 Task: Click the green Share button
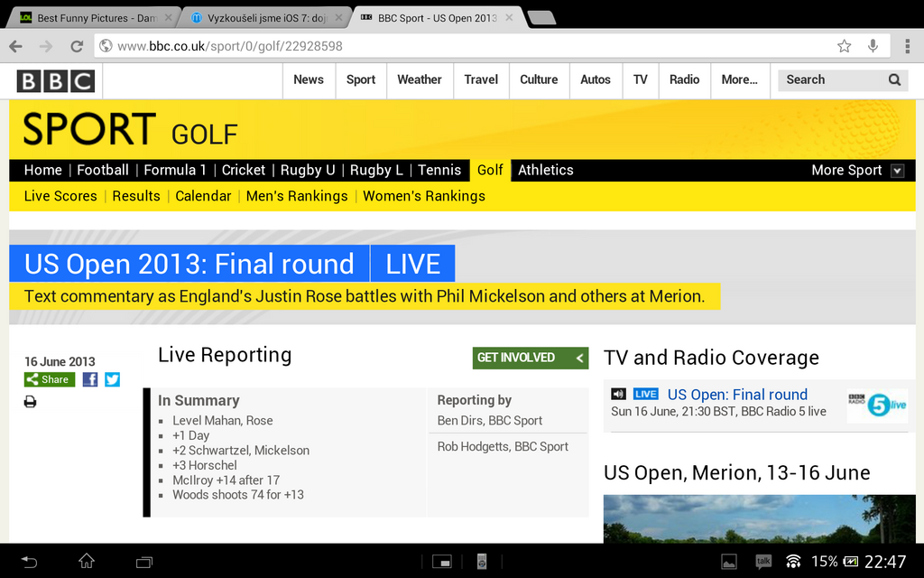coord(49,379)
